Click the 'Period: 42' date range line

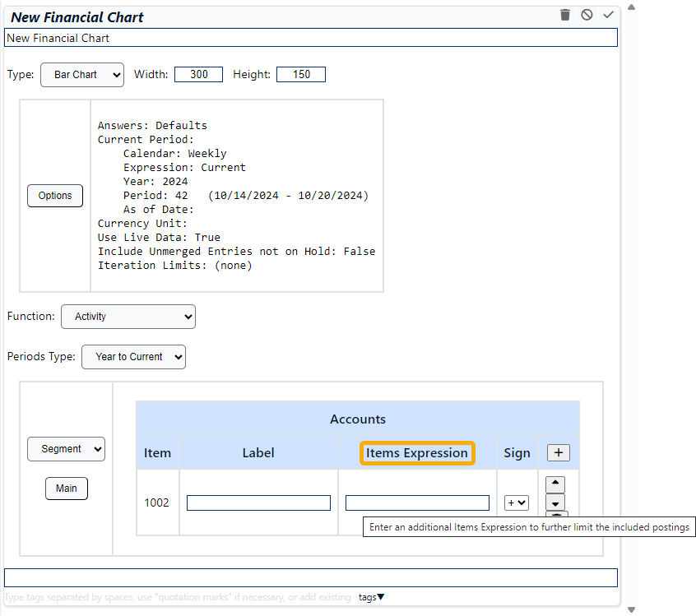tap(246, 196)
